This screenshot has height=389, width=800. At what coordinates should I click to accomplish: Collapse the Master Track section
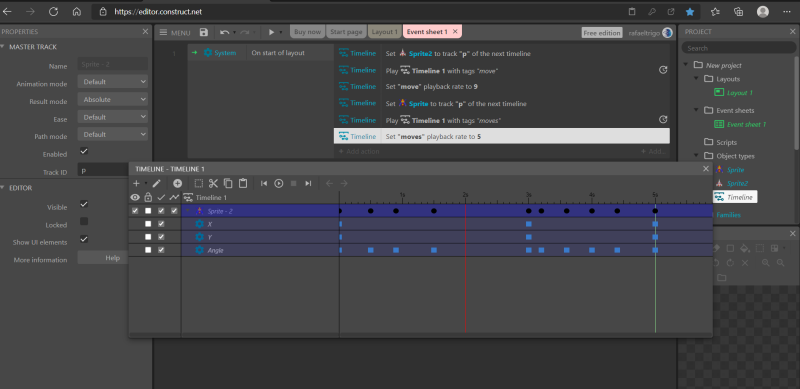pos(3,46)
